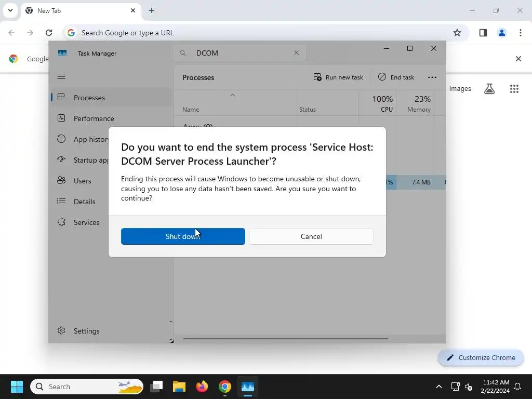Click the Users people icon
Screen dimensions: 532x399
point(61,180)
